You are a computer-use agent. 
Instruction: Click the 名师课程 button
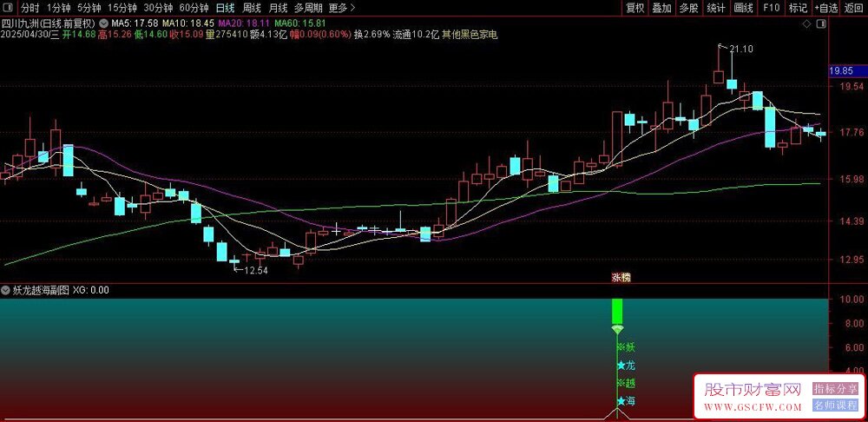835,406
